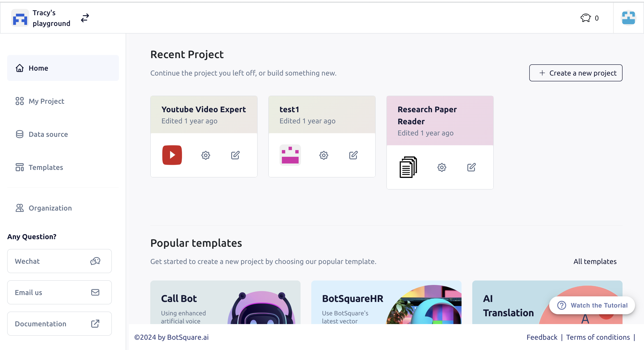Select the Templates sidebar icon

[x=20, y=167]
